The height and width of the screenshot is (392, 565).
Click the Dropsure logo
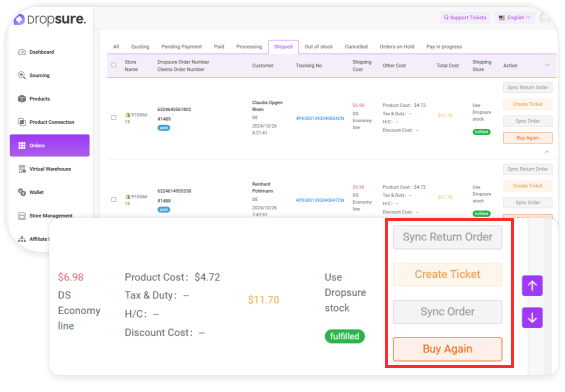click(50, 19)
